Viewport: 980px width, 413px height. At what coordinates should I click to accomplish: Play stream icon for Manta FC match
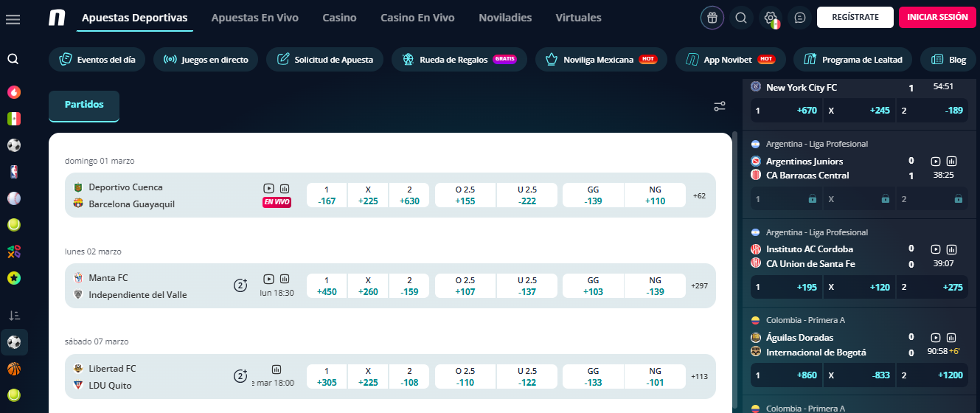(268, 280)
